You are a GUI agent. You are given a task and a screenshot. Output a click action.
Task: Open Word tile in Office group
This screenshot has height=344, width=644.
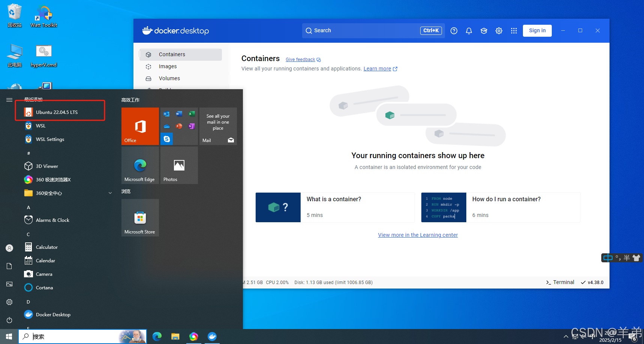pos(179,114)
